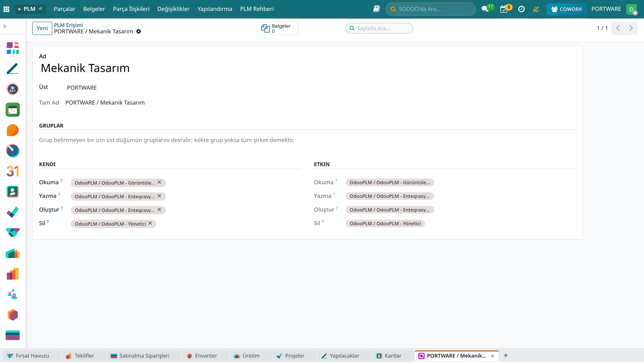Open the green calendar sidebar app

tap(12, 110)
